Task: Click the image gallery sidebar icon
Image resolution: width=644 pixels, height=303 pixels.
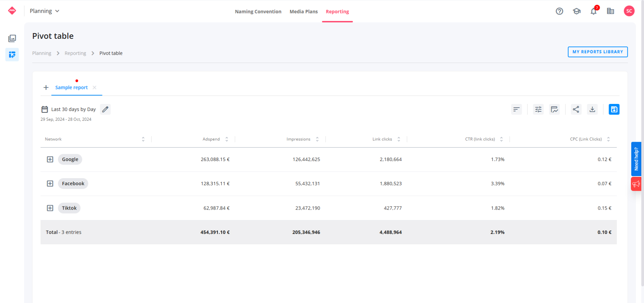Action: pyautogui.click(x=12, y=38)
